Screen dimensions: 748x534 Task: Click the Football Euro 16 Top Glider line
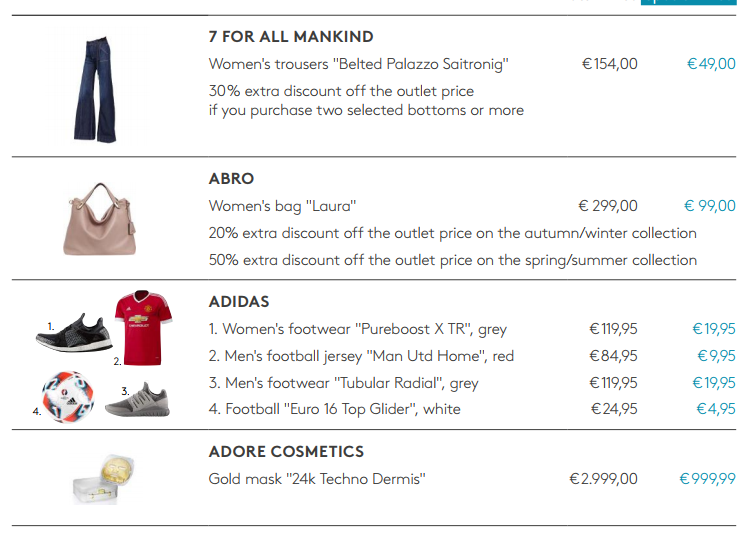pyautogui.click(x=334, y=409)
